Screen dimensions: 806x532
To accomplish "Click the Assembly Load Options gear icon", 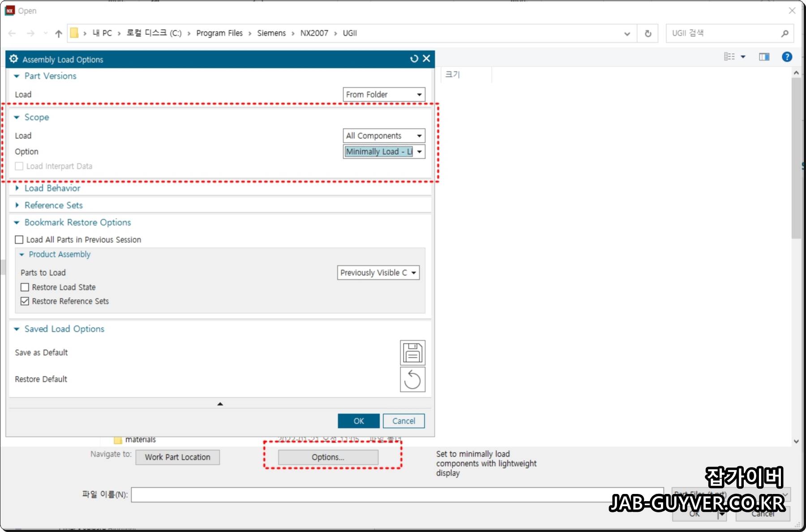I will (13, 59).
